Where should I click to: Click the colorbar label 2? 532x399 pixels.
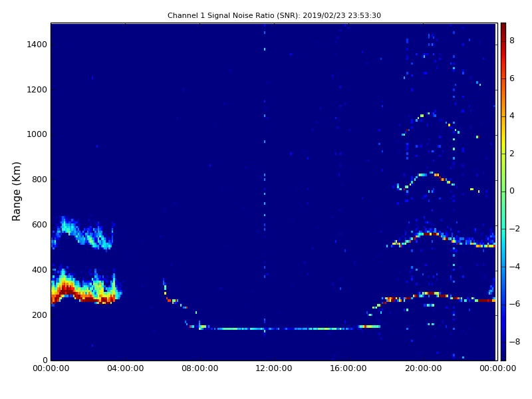[512, 154]
